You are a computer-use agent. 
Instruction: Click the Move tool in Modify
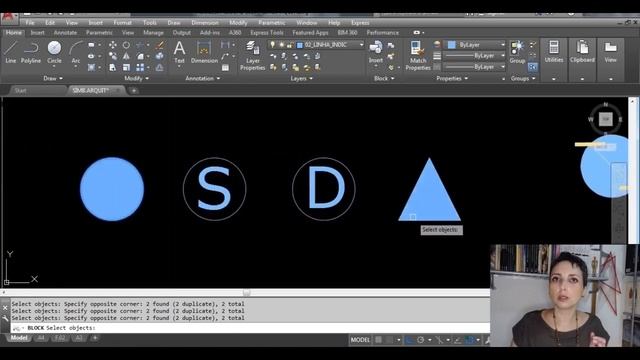click(x=113, y=45)
